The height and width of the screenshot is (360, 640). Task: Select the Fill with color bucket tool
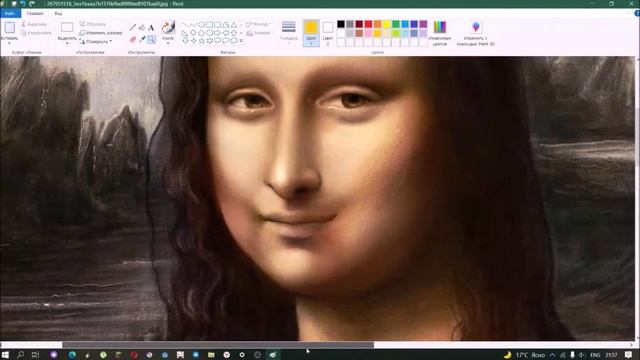point(142,28)
